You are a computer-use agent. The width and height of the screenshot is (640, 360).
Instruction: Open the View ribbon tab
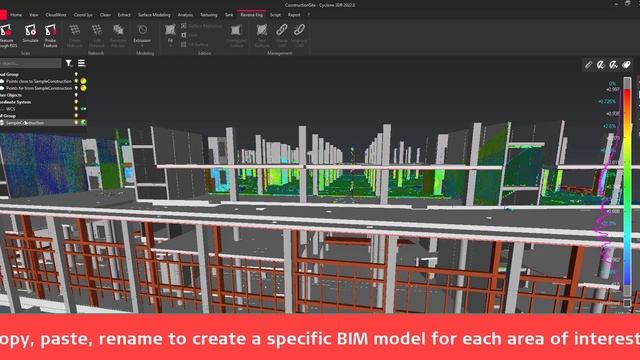(x=33, y=15)
